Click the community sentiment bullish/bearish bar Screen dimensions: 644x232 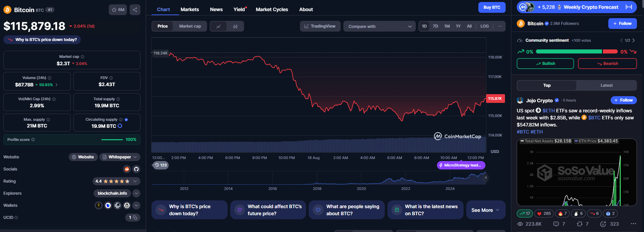(577, 51)
